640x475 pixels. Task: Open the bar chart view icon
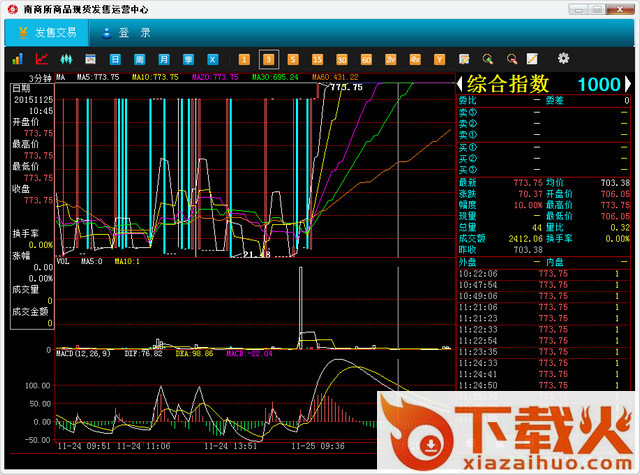[18, 59]
